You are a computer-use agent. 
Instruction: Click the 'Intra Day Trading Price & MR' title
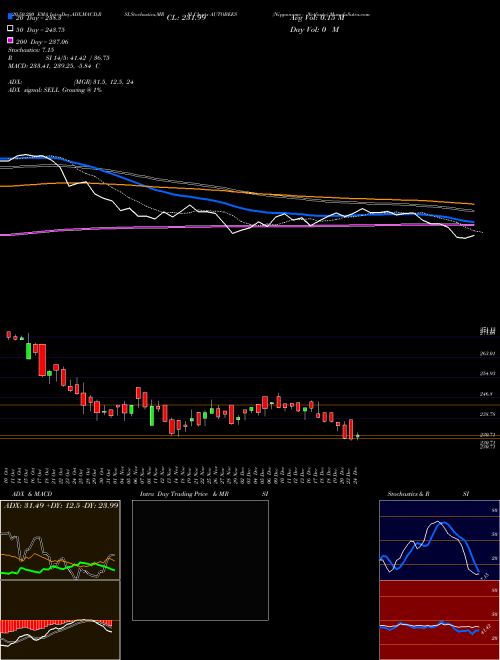point(184,494)
